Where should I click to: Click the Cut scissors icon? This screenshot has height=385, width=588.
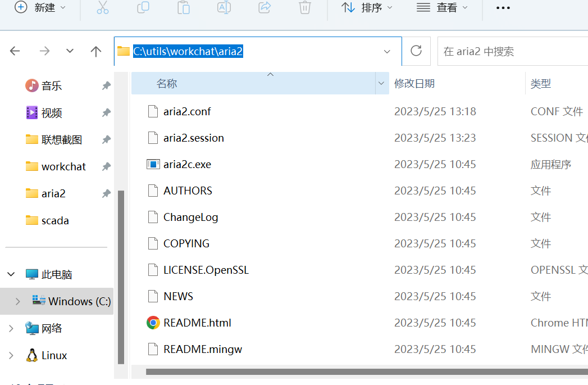[102, 7]
